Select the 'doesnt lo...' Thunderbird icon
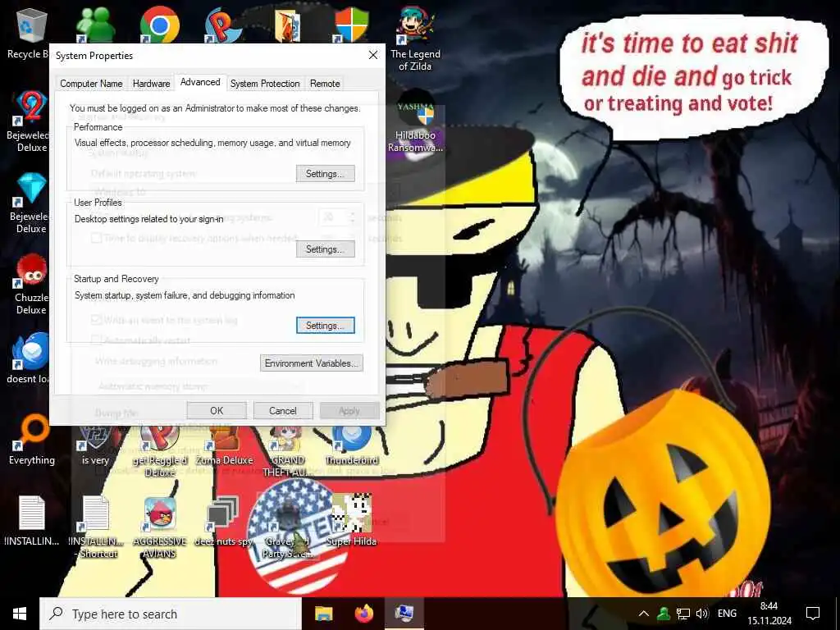 (30, 359)
